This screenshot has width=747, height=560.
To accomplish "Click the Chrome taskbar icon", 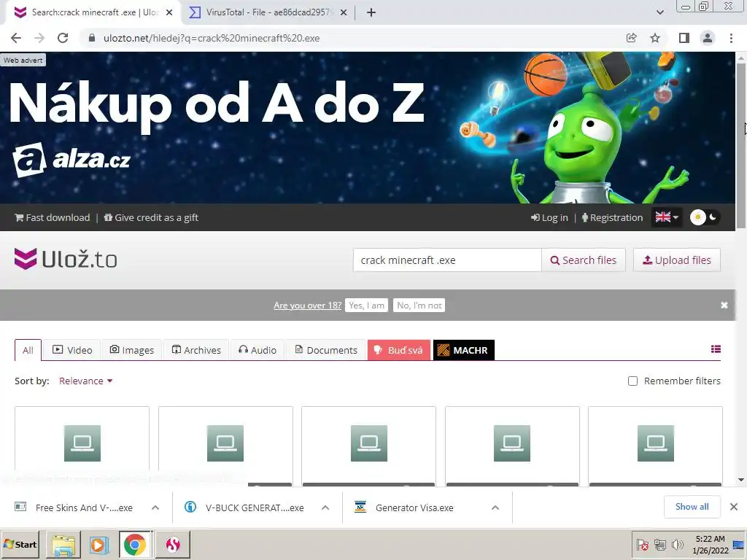I will 135,544.
